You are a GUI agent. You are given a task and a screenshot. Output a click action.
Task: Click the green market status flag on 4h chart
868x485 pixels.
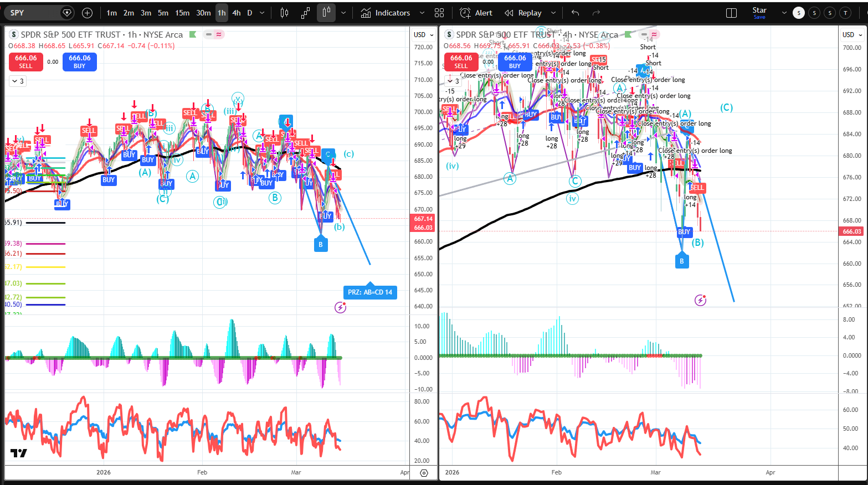coord(628,34)
